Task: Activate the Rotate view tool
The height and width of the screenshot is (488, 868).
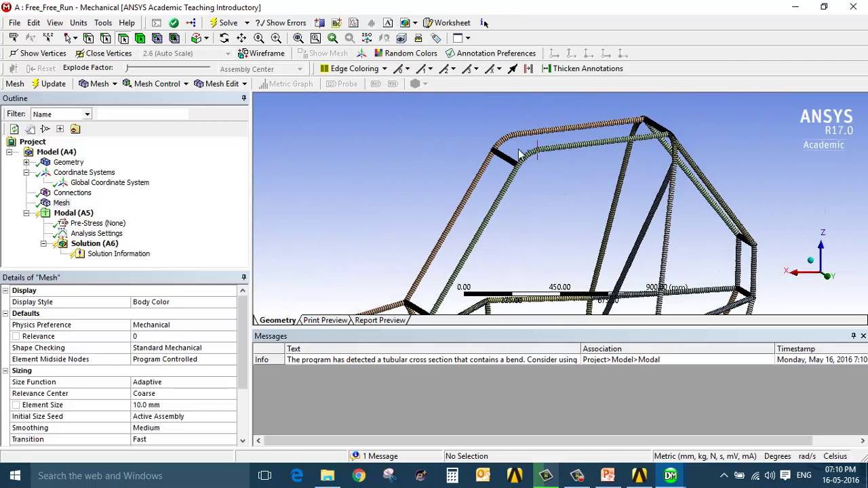Action: tap(224, 38)
